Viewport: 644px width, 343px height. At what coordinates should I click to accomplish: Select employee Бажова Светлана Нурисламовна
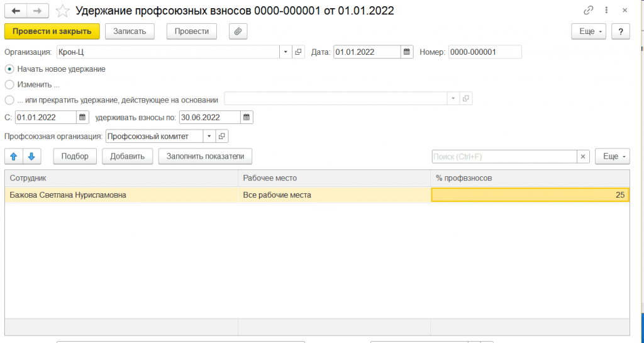pos(121,195)
